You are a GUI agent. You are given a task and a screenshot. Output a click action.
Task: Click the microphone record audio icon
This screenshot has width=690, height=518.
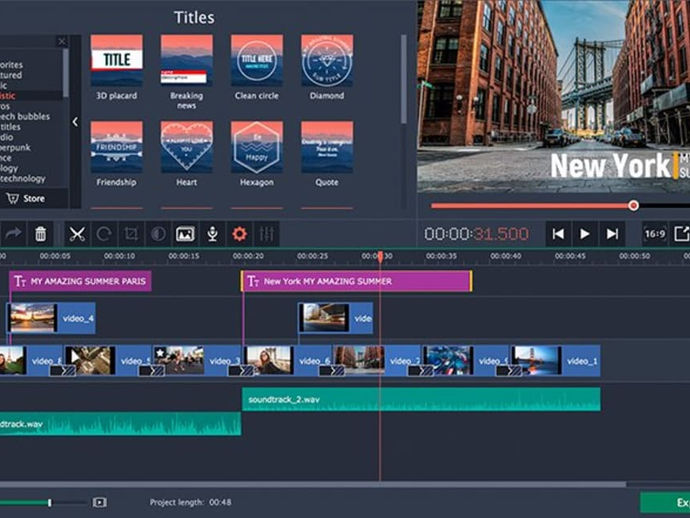click(x=213, y=234)
